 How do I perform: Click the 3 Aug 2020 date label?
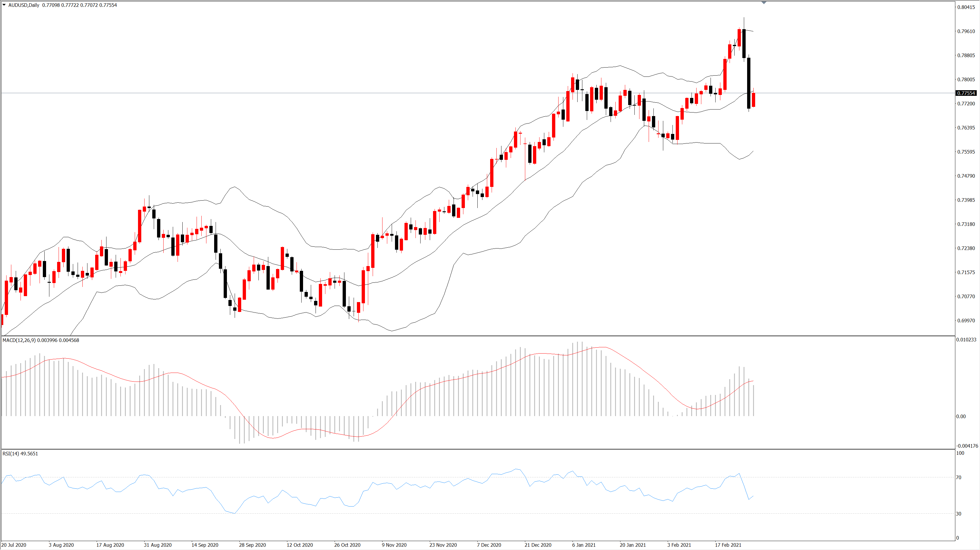pos(61,545)
